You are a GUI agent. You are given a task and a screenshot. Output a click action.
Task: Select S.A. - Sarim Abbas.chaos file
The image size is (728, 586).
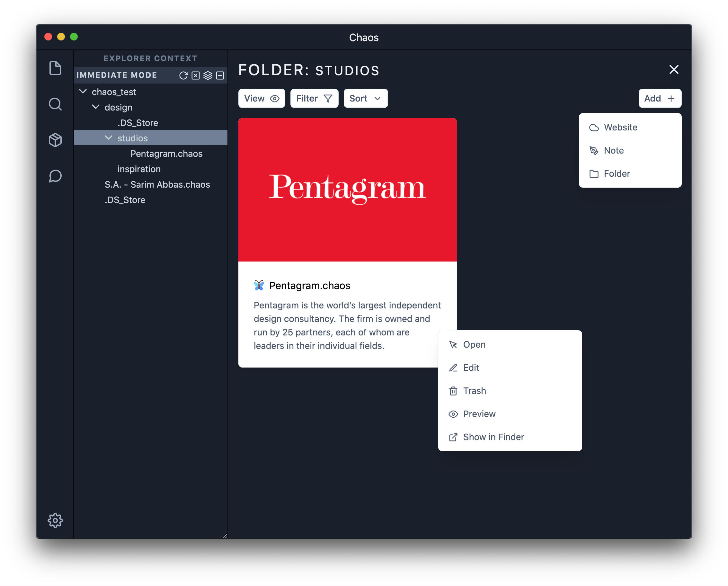click(x=157, y=184)
